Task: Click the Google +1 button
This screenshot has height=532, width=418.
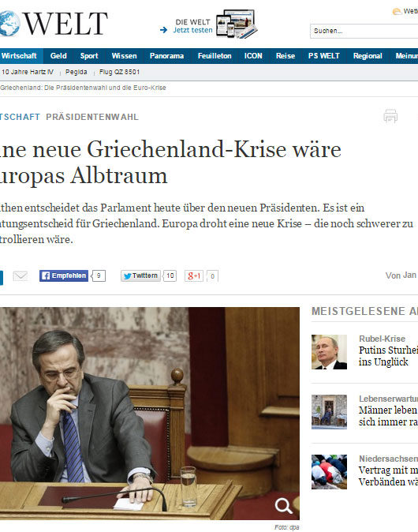Action: 193,275
